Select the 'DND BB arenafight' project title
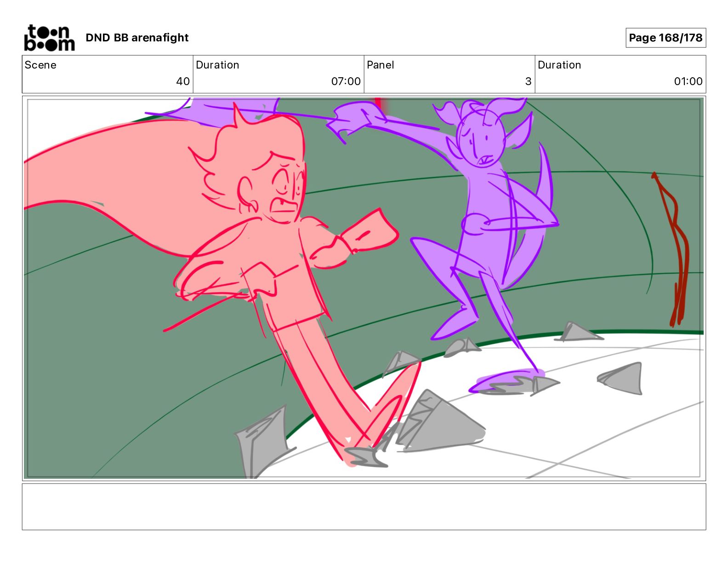Viewport: 728px width, 563px height. tap(137, 38)
